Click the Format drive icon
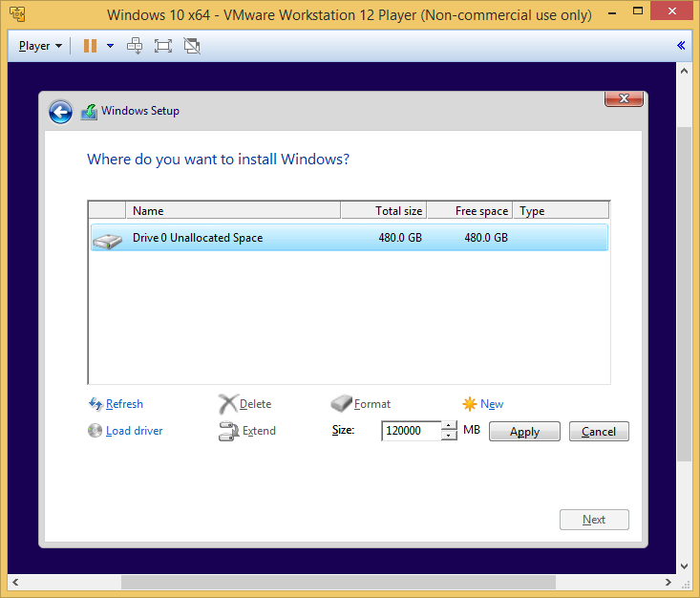This screenshot has width=700, height=598. 342,403
